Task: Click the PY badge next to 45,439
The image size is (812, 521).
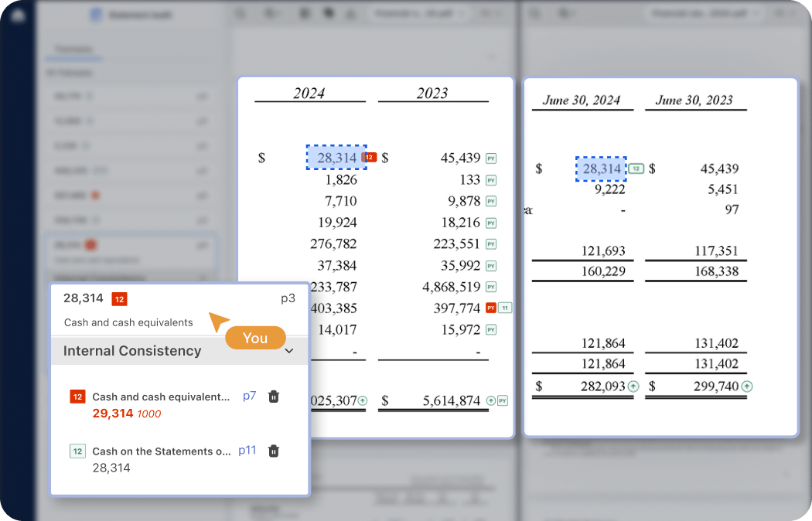Action: (490, 158)
